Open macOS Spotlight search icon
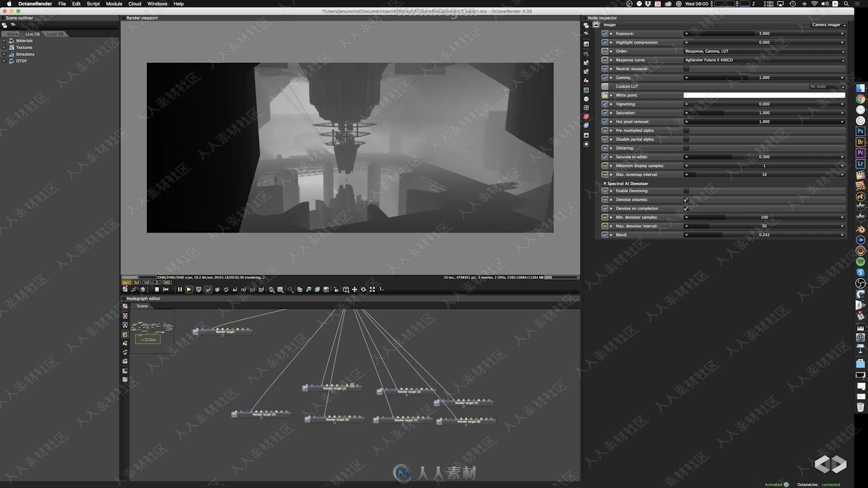Viewport: 868px width, 488px height. coord(846,4)
